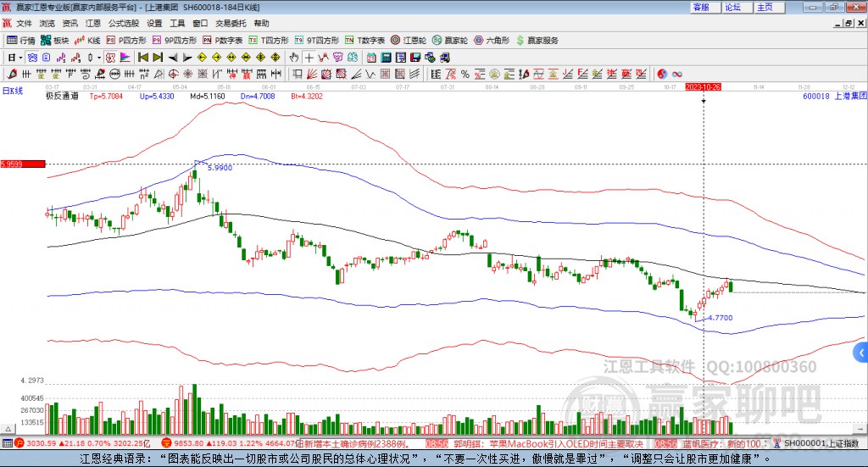
Task: Click the 论坛 forum button
Action: tap(737, 7)
